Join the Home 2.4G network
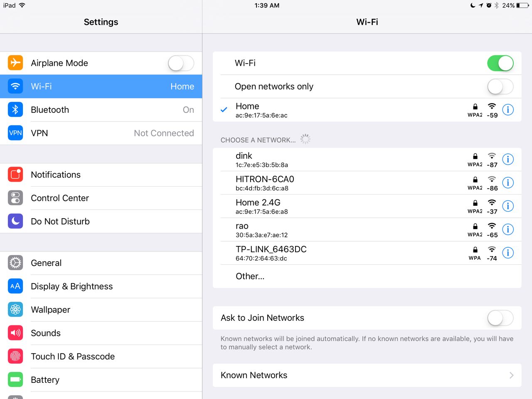The width and height of the screenshot is (532, 399). tap(367, 206)
